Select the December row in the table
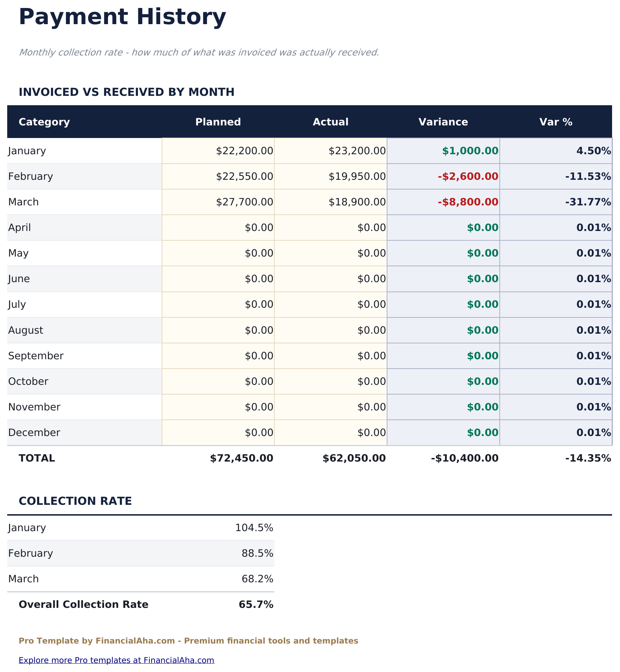The height and width of the screenshot is (672, 620). click(34, 432)
